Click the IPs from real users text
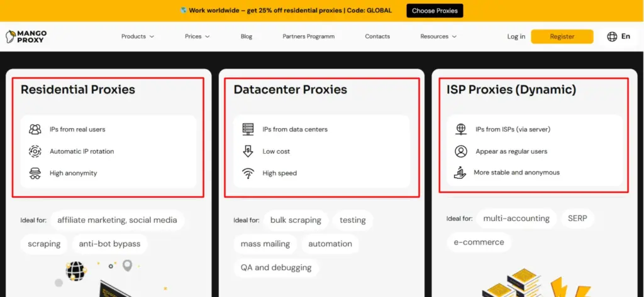The width and height of the screenshot is (644, 297). (x=77, y=129)
